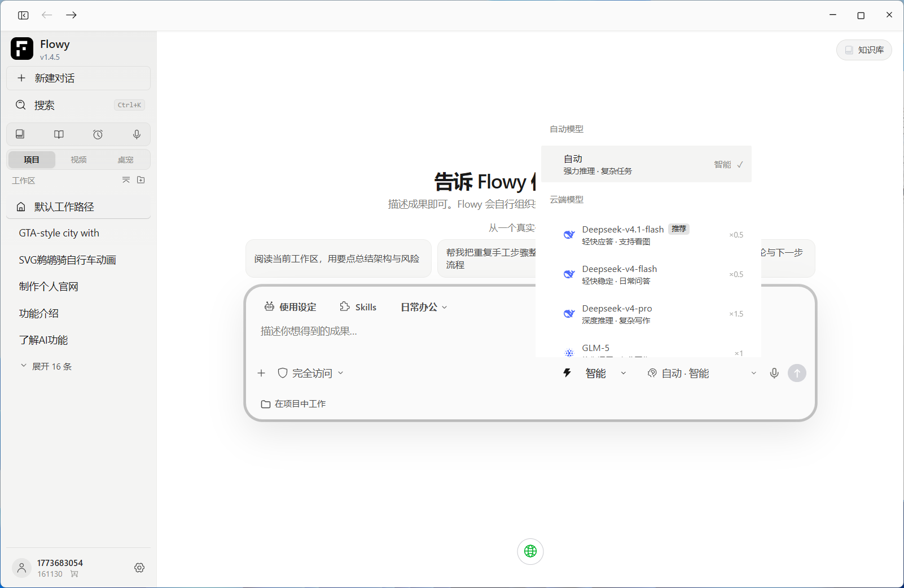Viewport: 904px width, 588px height.
Task: Go forward with the right arrow
Action: [71, 15]
